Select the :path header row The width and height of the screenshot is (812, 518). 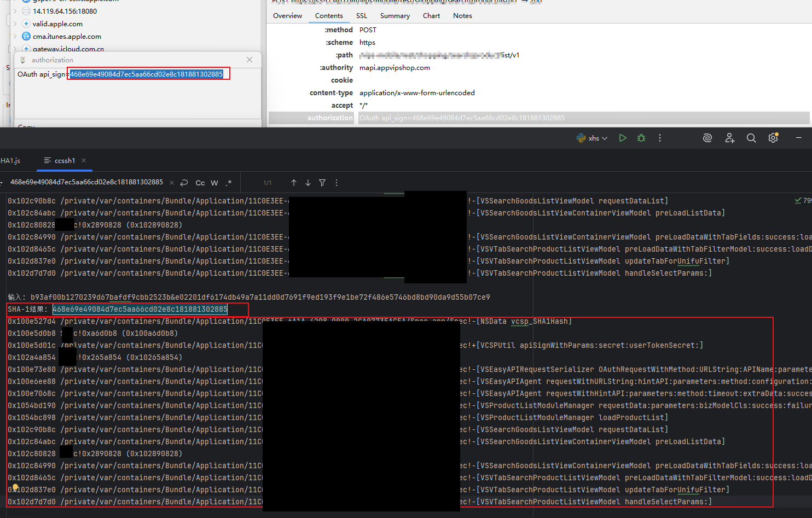click(539, 55)
